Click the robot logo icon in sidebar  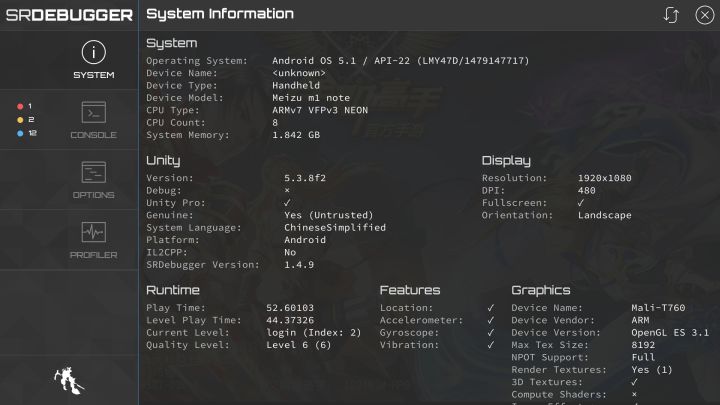[x=69, y=380]
